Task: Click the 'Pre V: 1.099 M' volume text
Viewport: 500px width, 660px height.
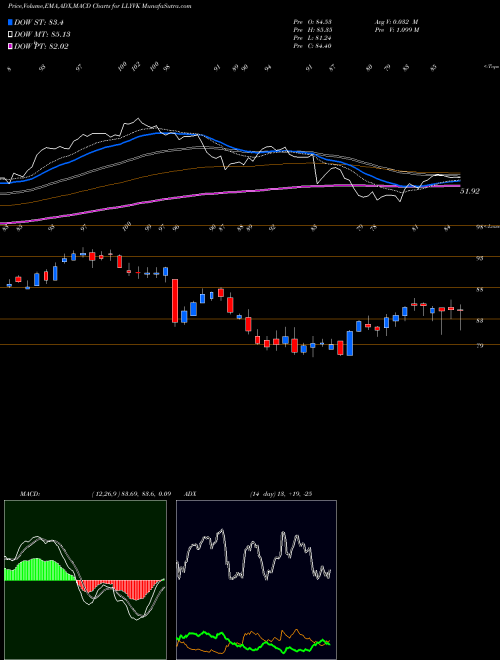Action: (x=396, y=30)
